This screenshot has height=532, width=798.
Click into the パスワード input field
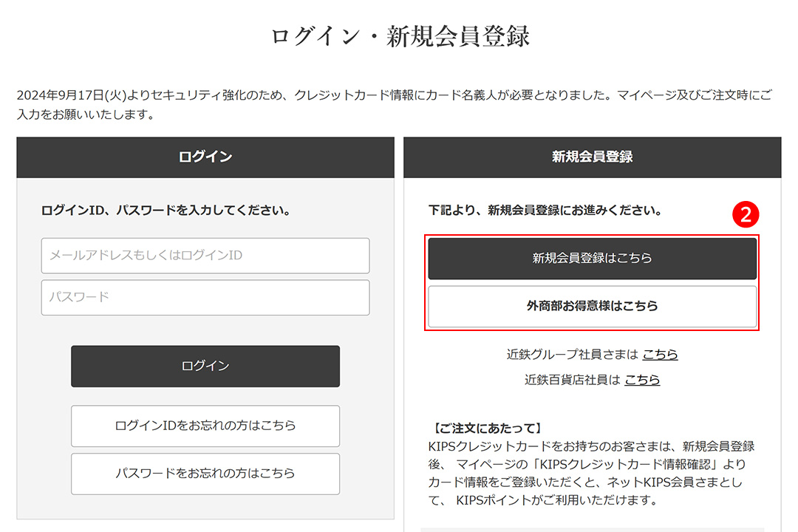pos(205,297)
